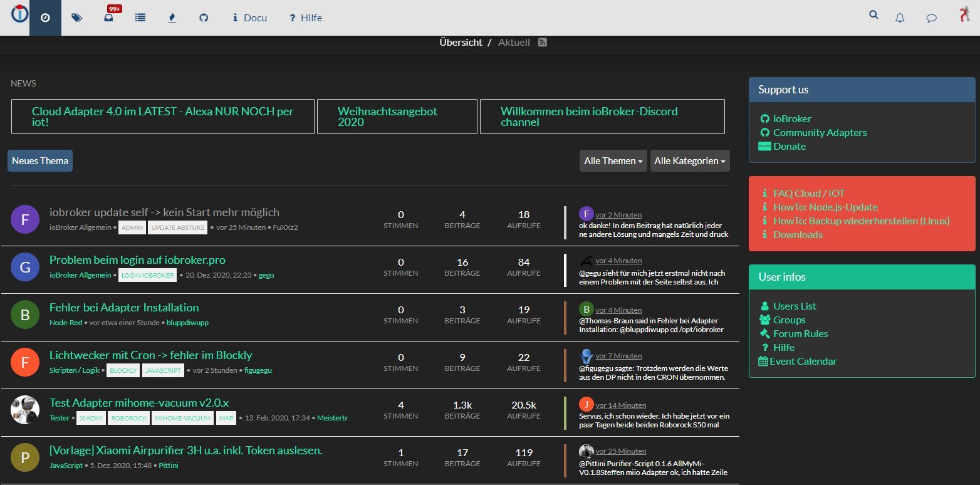Open topic 'Fehler bei Adapter Installation'
This screenshot has height=485, width=980.
[124, 308]
